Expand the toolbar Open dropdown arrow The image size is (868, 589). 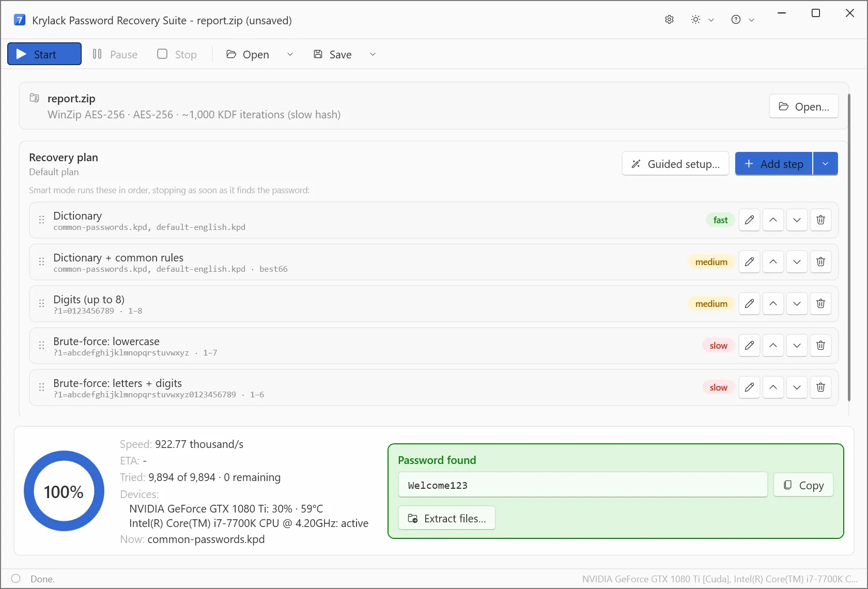tap(290, 54)
